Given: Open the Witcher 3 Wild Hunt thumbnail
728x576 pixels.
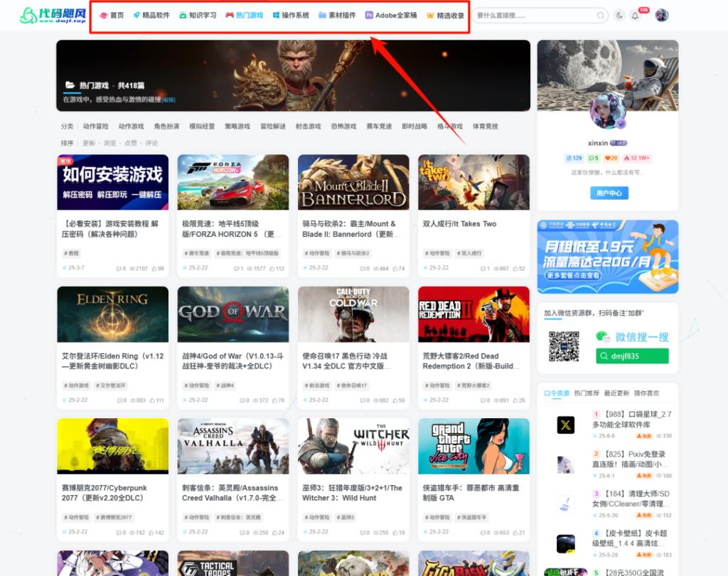Looking at the screenshot, I should [353, 447].
